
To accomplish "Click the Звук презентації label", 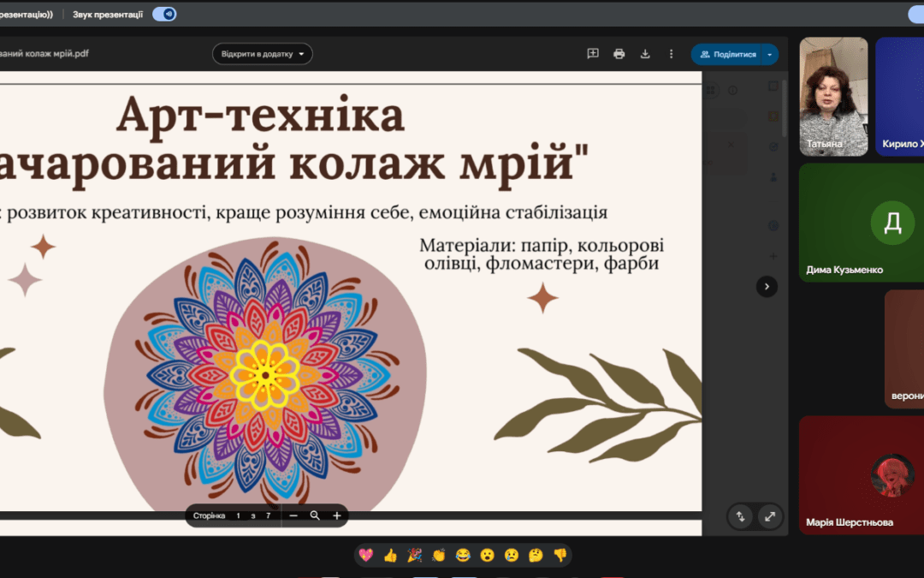I will click(108, 15).
